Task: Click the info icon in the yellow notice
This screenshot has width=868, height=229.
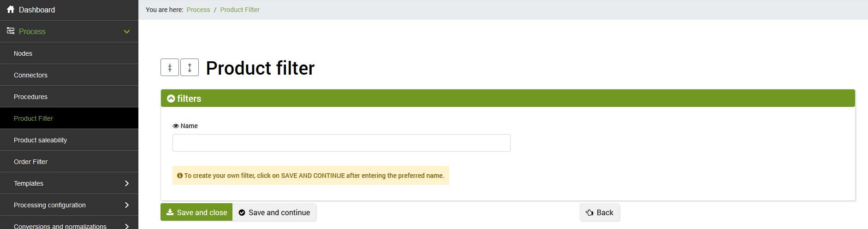Action: click(180, 176)
